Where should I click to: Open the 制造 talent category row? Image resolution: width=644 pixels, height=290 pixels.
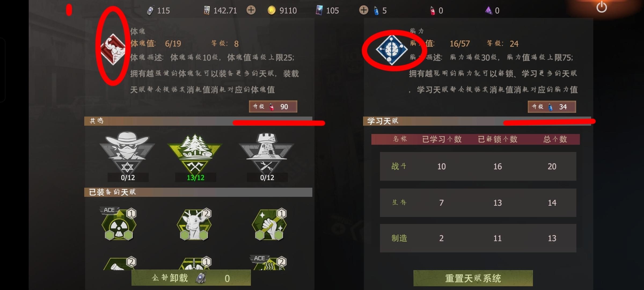click(478, 238)
